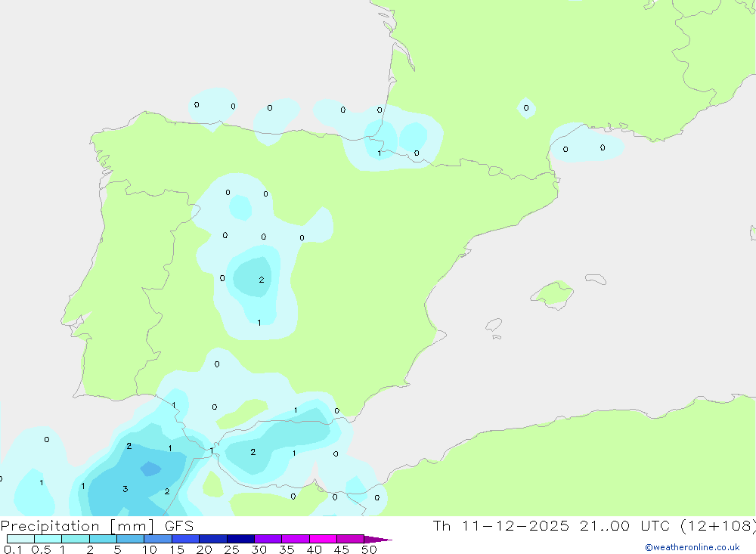Click the '3' precipitation value on map
756x554 pixels.
click(x=125, y=489)
